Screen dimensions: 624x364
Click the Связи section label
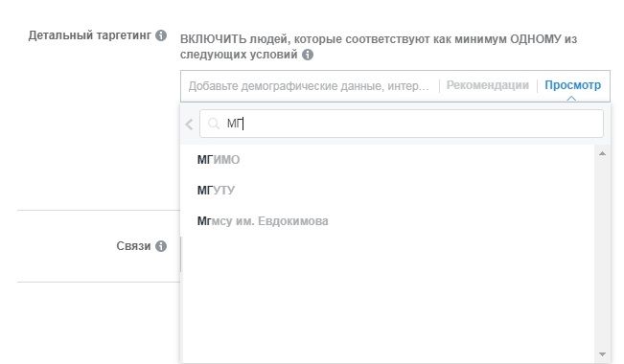[133, 246]
